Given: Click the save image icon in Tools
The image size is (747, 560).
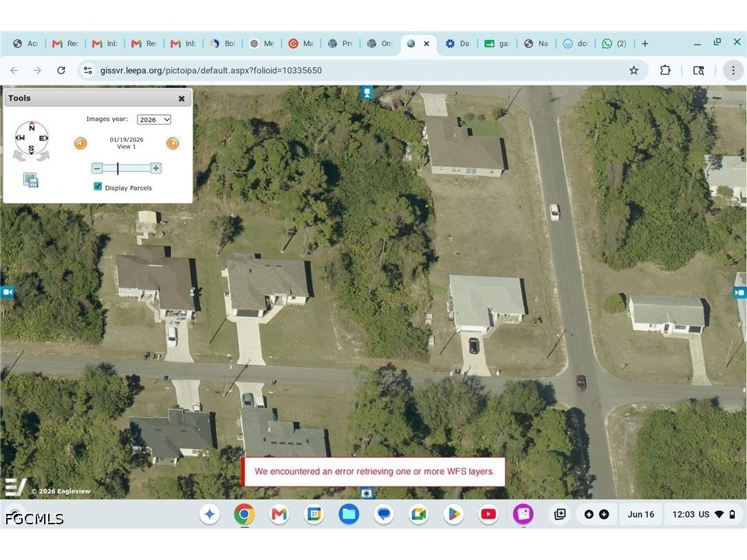Looking at the screenshot, I should (31, 180).
